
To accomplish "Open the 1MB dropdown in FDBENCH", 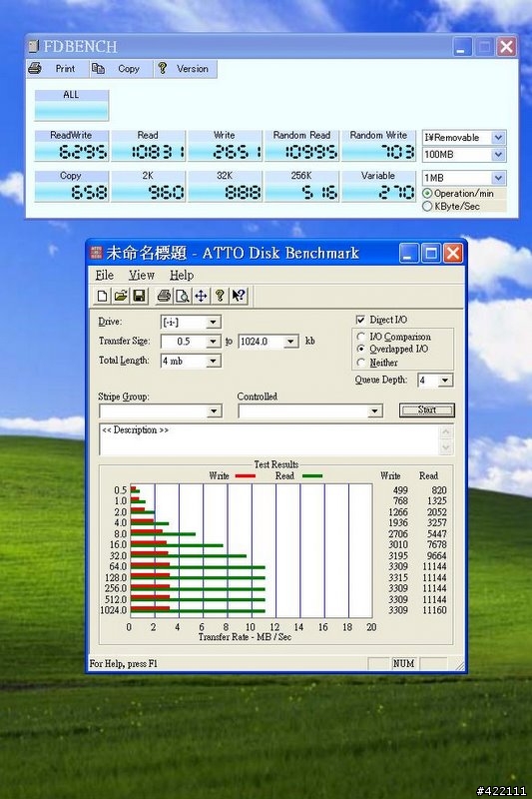I will click(498, 178).
